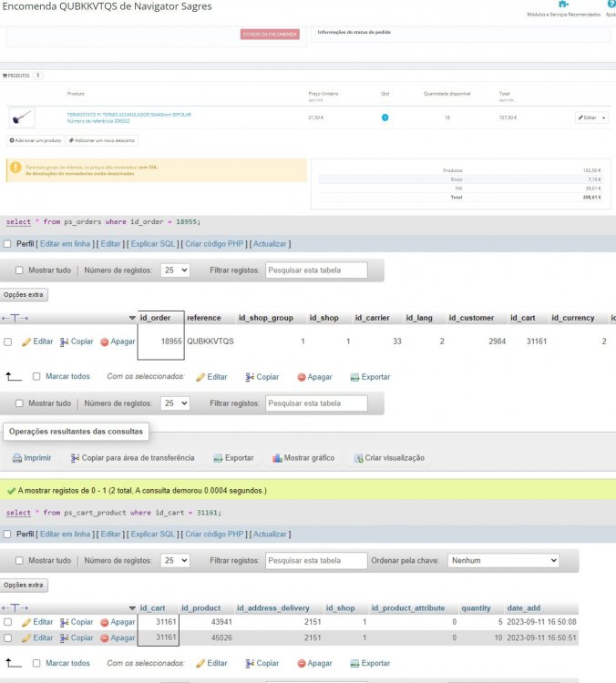Screen dimensions: 616x683
Task: Open Número de registos dropdown above cart product table
Action: click(x=175, y=561)
